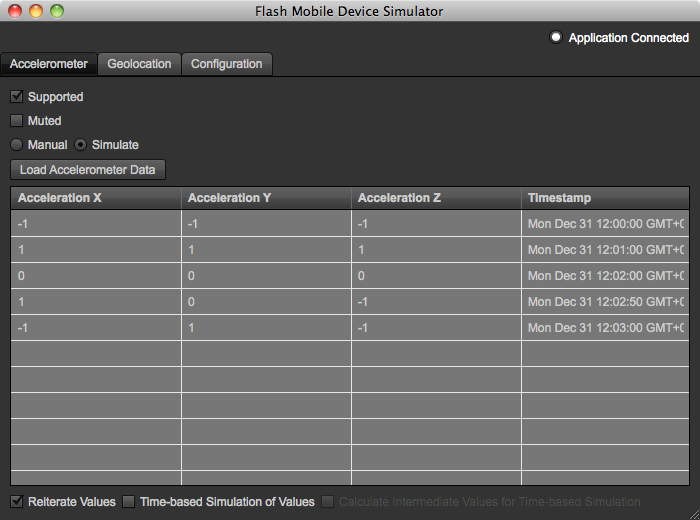Screen dimensions: 700x520
Task: Disable the Reiterate Values checkbox
Action: (x=17, y=501)
